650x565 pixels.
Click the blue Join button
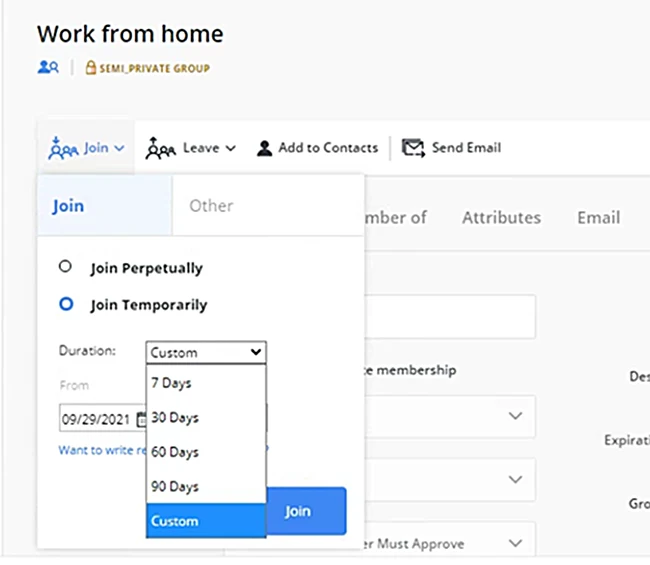306,511
